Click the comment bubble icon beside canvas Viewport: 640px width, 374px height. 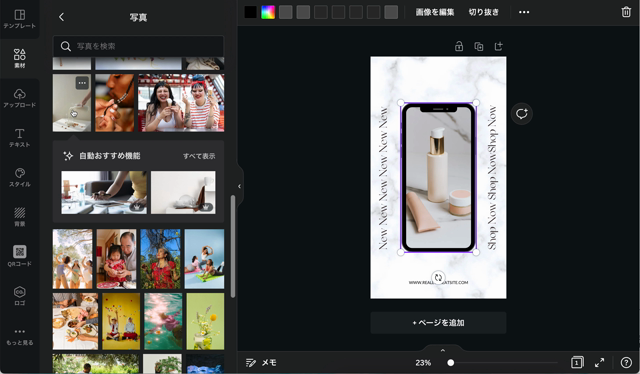click(x=522, y=114)
